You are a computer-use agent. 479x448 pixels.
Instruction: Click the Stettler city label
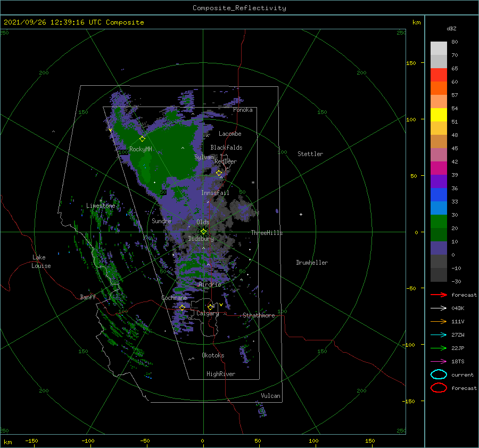coord(310,154)
